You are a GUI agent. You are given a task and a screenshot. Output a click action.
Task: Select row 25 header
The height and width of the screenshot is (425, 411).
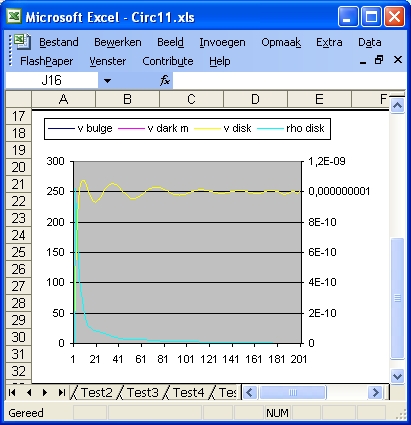(19, 252)
